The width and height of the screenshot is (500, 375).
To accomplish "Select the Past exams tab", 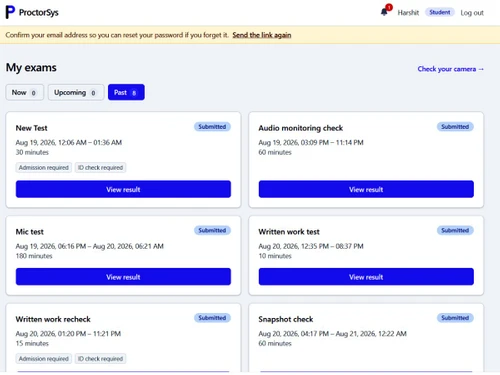I will [126, 92].
